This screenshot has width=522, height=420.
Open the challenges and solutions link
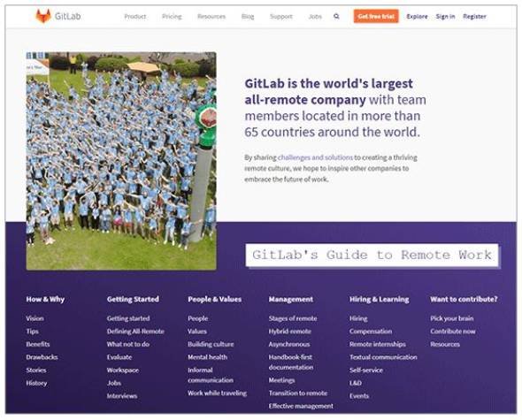coord(315,157)
